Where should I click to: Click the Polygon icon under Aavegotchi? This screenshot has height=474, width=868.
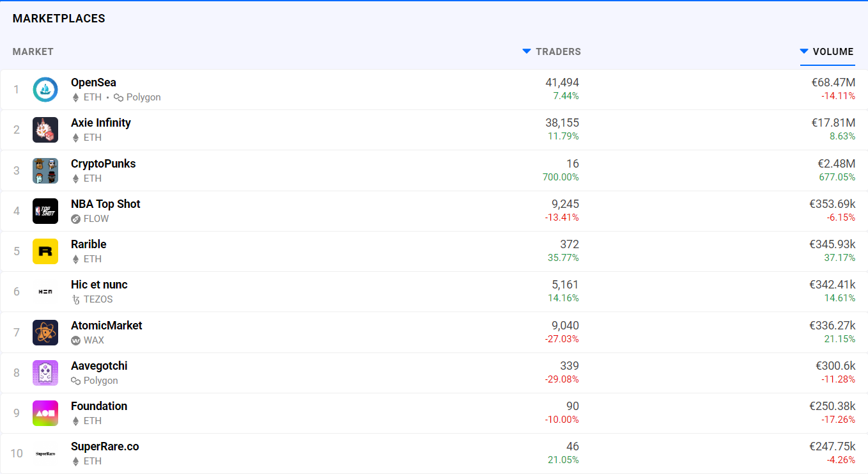coord(75,381)
